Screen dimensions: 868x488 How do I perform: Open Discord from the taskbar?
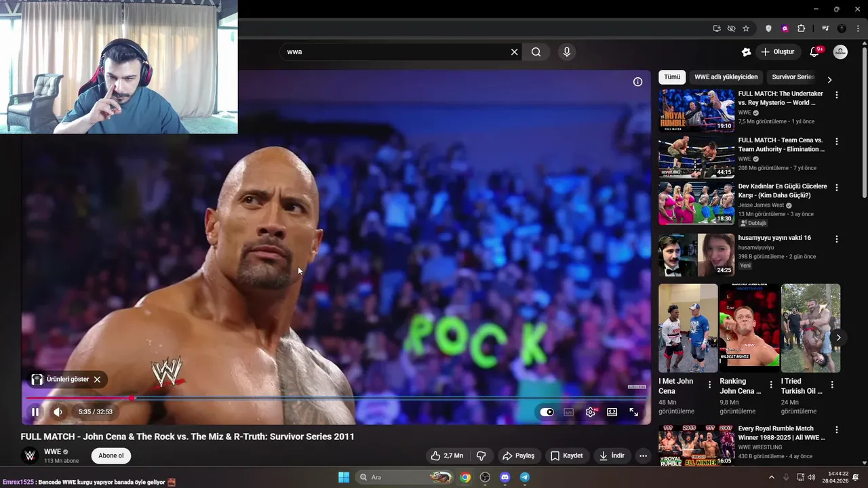tap(505, 477)
